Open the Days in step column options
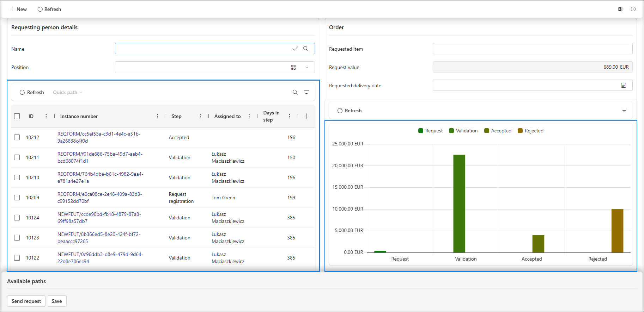The width and height of the screenshot is (644, 312). tap(290, 116)
